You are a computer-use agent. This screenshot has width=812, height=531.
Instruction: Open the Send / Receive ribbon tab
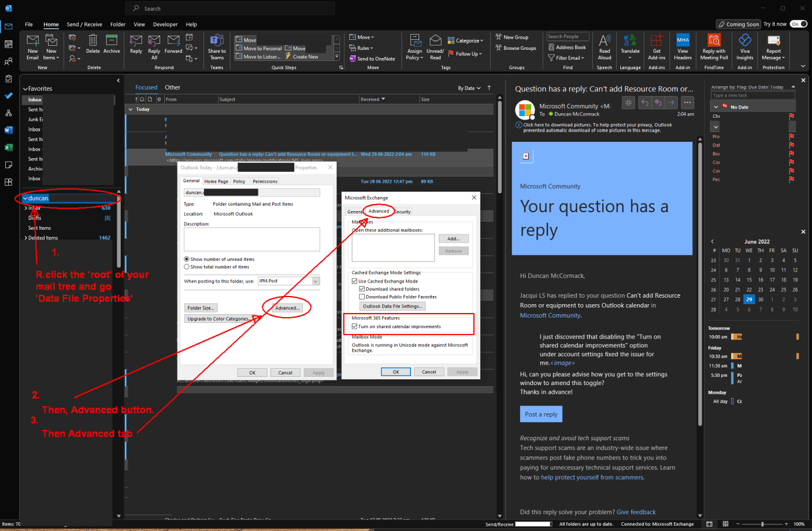(84, 25)
